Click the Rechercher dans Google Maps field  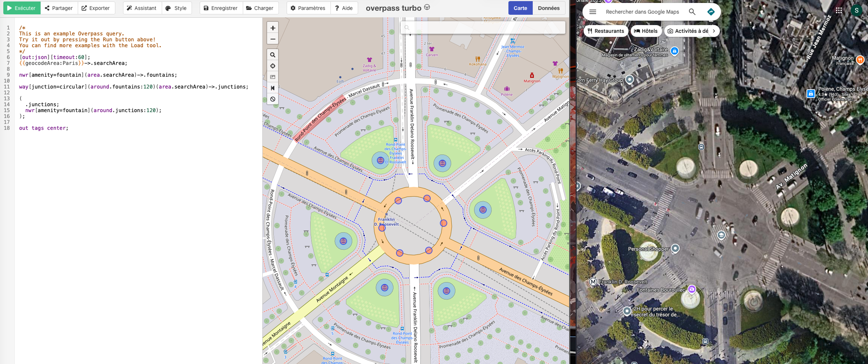(x=643, y=12)
